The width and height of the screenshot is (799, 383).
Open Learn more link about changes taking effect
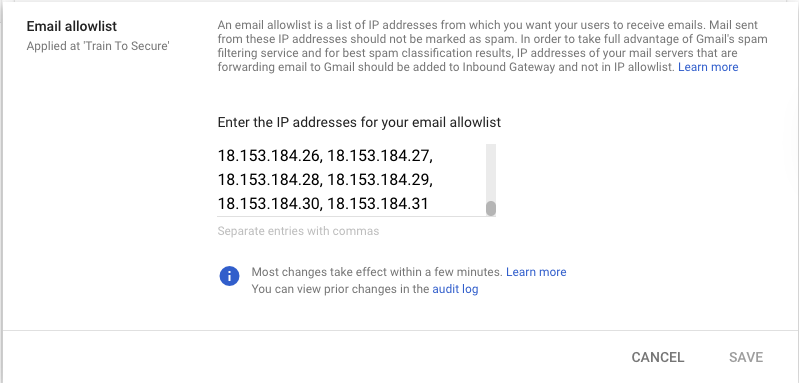tap(536, 272)
